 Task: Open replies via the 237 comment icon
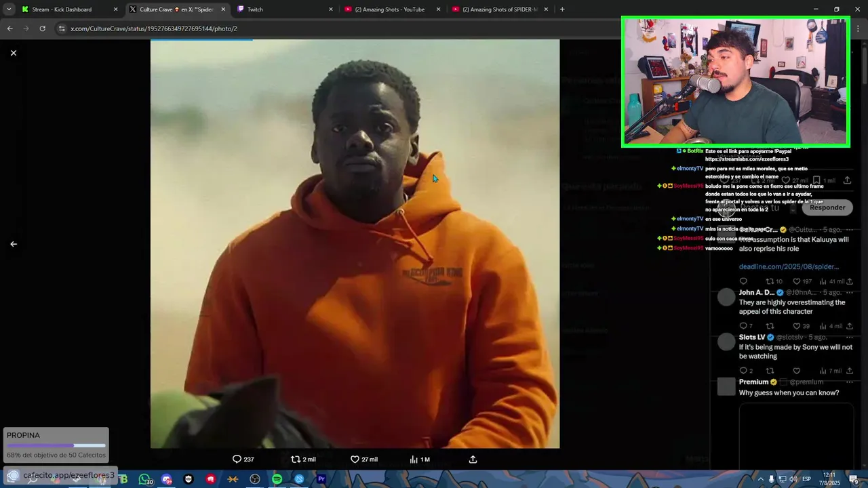[243, 460]
